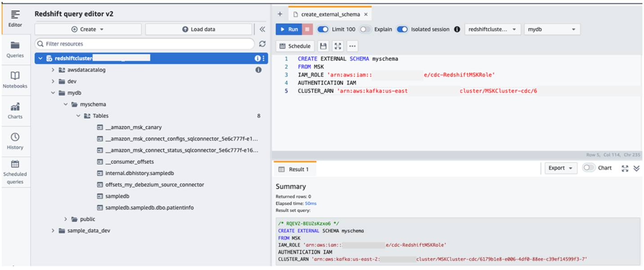This screenshot has width=644, height=270.
Task: Toggle the Explain switch
Action: click(366, 29)
